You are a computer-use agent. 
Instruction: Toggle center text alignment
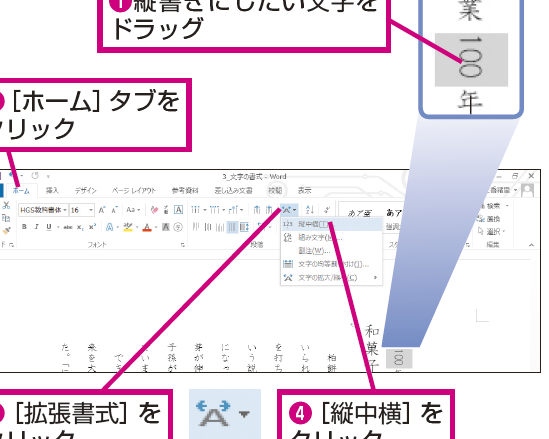point(208,227)
